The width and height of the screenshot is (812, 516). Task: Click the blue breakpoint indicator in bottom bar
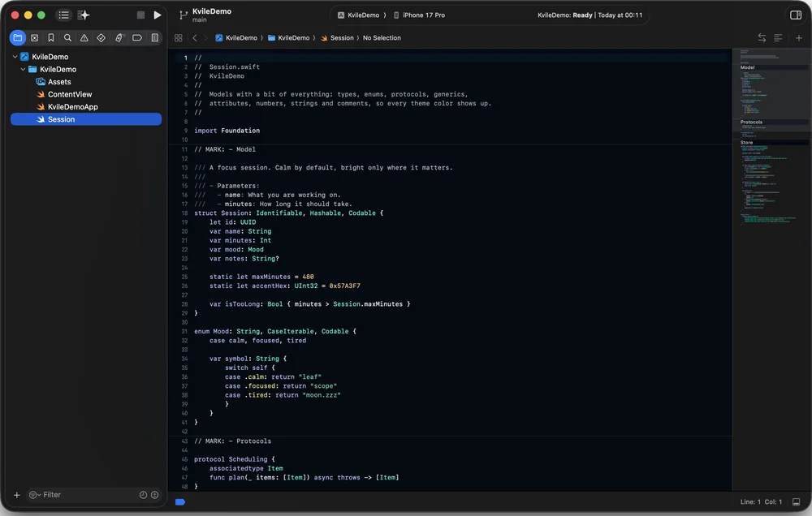click(x=180, y=502)
